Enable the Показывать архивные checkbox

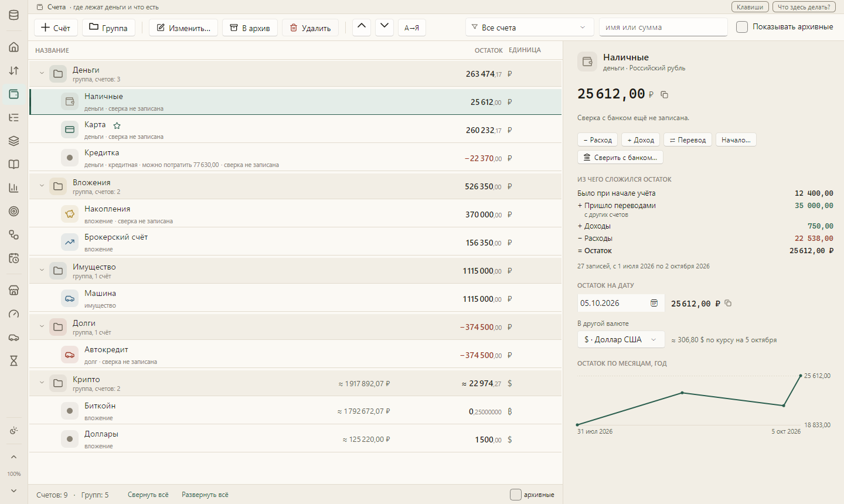tap(742, 27)
